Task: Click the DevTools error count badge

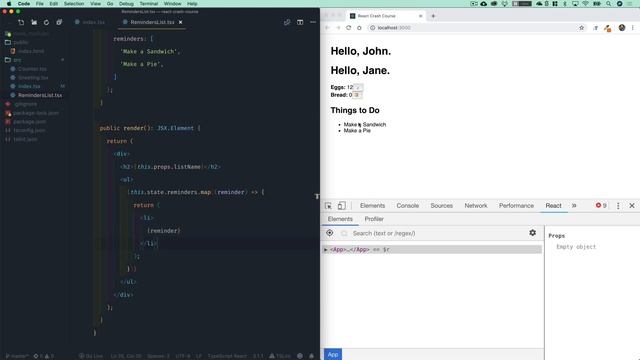Action: click(601, 205)
